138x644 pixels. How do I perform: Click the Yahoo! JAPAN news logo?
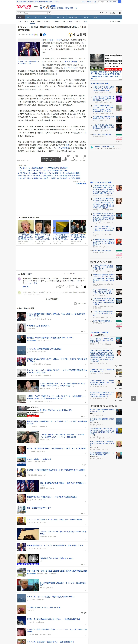point(27,7)
